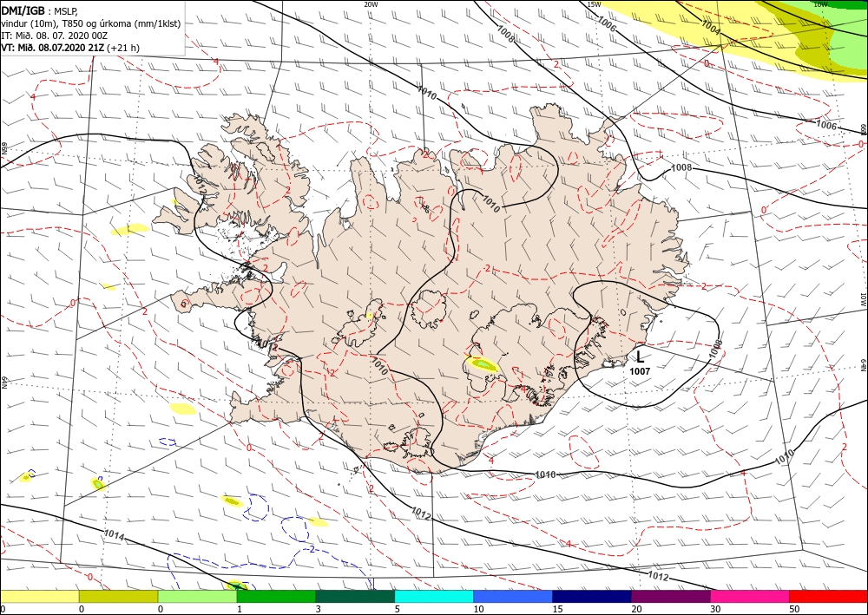
Task: Click the 'IT: Mið. 08. 07. 2020 00Z' line
Action: [54, 36]
